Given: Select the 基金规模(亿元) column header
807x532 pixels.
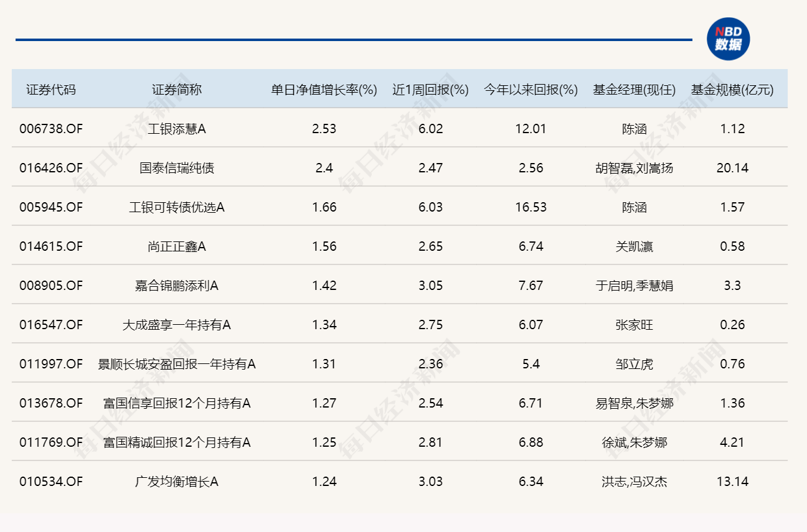Looking at the screenshot, I should 732,89.
